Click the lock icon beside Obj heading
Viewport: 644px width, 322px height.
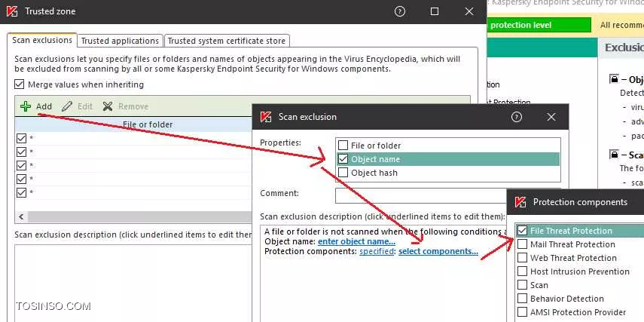614,78
